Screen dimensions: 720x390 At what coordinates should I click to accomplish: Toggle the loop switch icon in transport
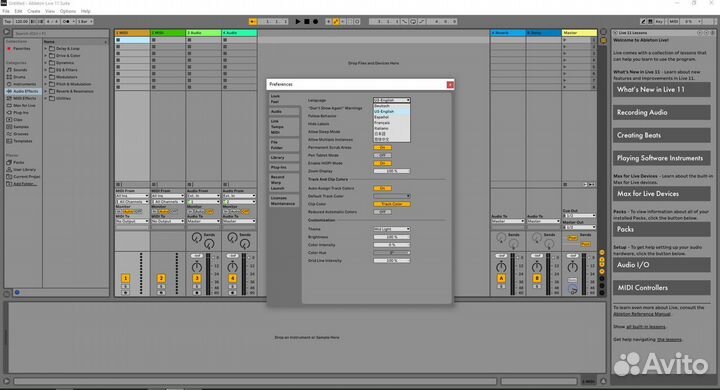point(413,22)
